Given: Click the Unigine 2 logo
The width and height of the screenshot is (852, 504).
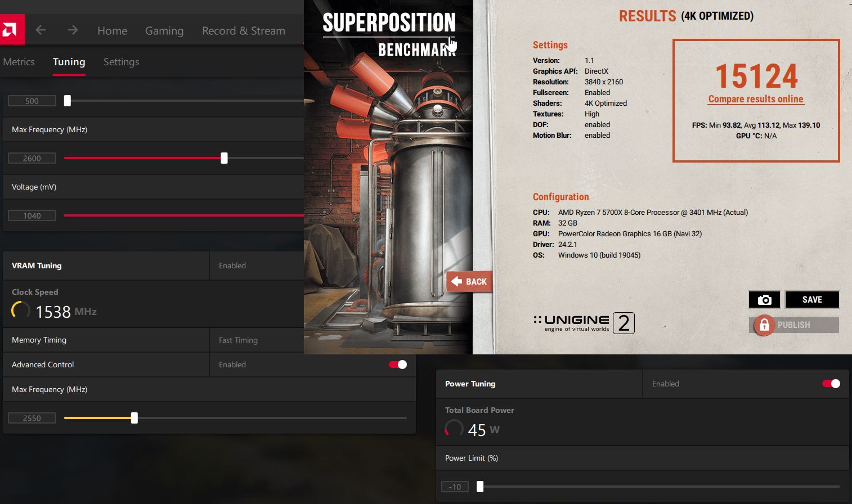Looking at the screenshot, I should 584,323.
